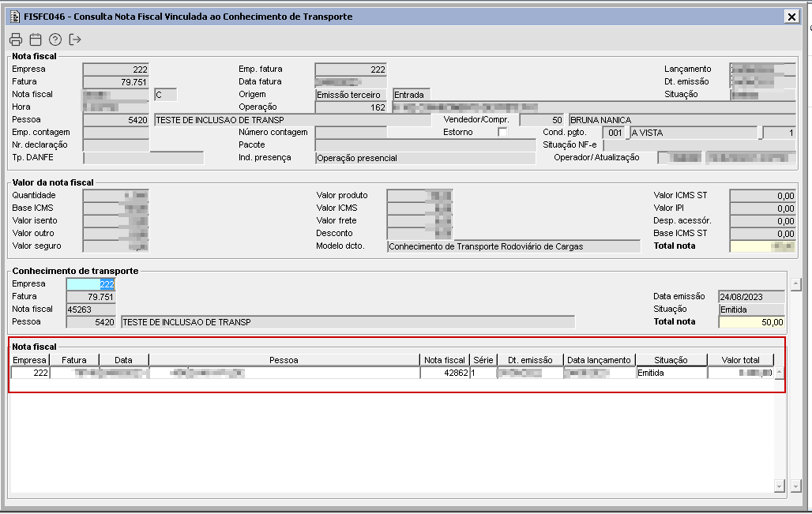This screenshot has width=812, height=514.
Task: Select grid row Situação cell Emitida
Action: (x=671, y=373)
